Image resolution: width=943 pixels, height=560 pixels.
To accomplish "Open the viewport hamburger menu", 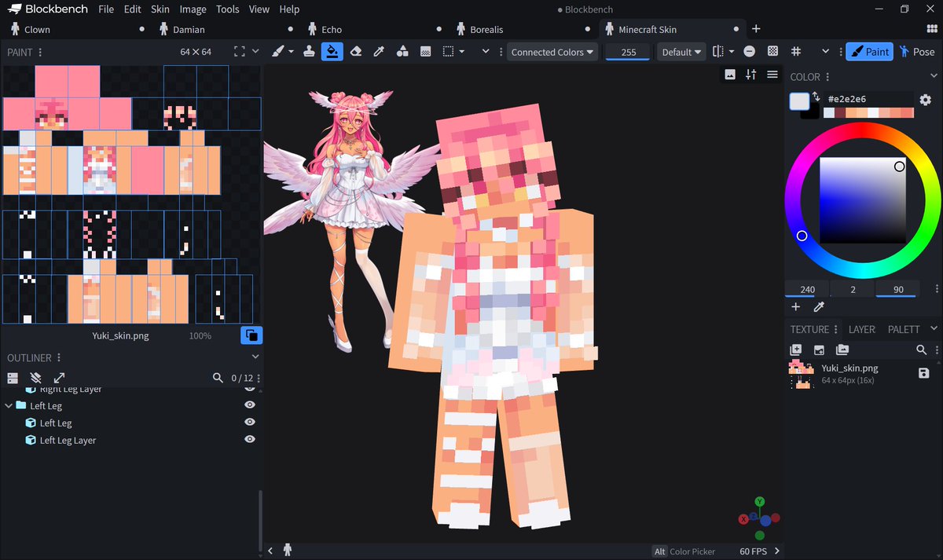I will click(772, 75).
